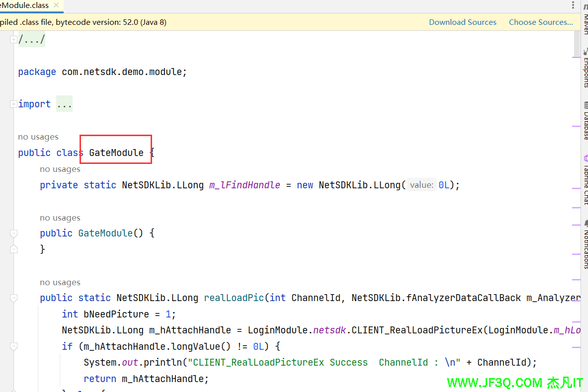
Task: Click the folded import ellipsis placeholder
Action: (64, 104)
